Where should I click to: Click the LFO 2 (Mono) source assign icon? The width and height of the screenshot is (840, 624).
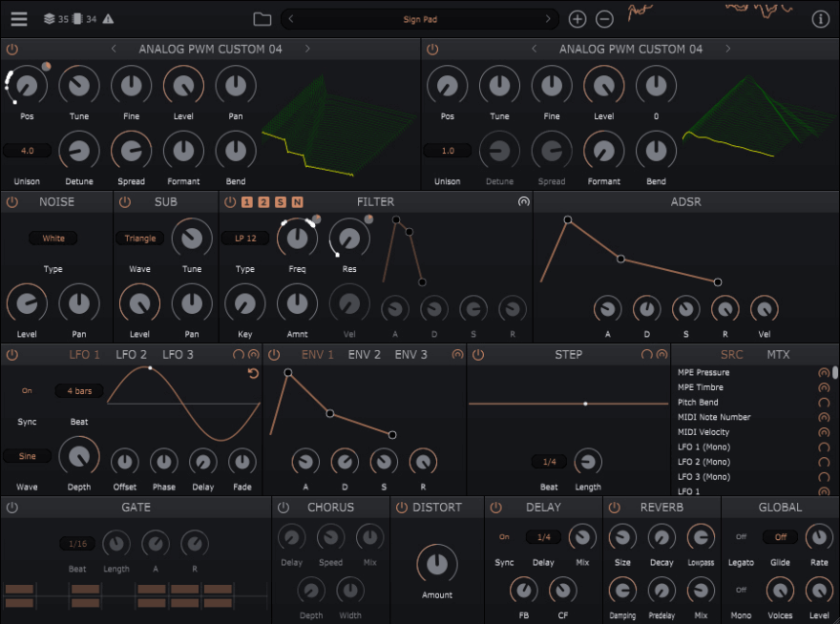point(824,462)
